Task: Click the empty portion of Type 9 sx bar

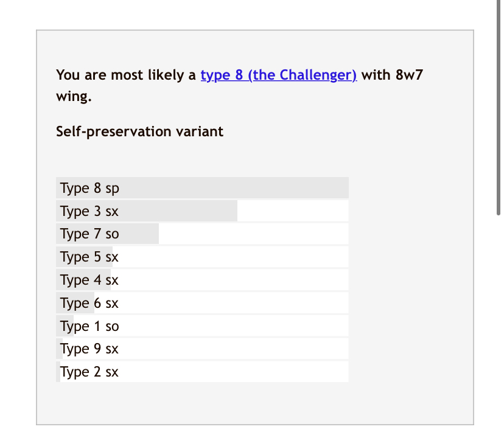Action: [x=205, y=349]
